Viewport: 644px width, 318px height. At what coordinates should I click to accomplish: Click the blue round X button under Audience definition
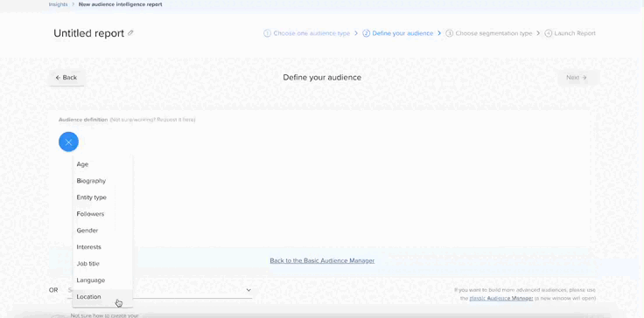pyautogui.click(x=68, y=142)
